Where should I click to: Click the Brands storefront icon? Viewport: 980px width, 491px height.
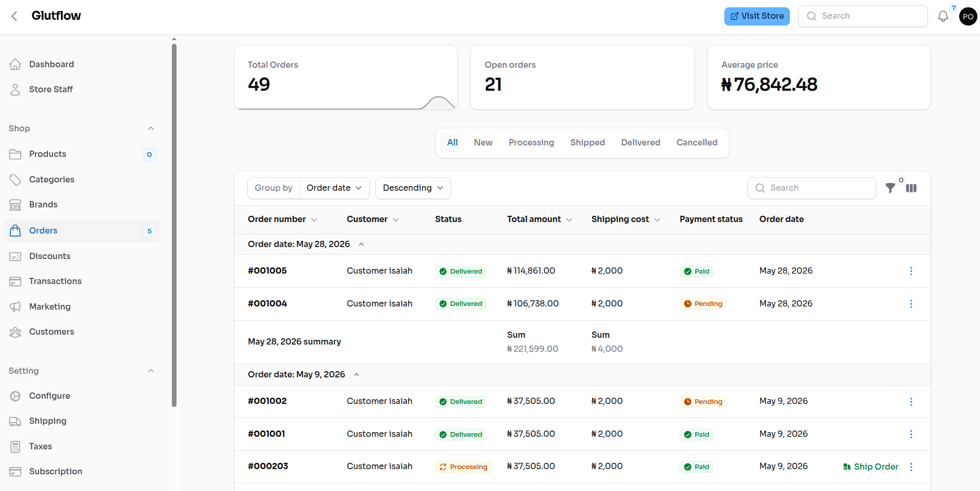[16, 205]
